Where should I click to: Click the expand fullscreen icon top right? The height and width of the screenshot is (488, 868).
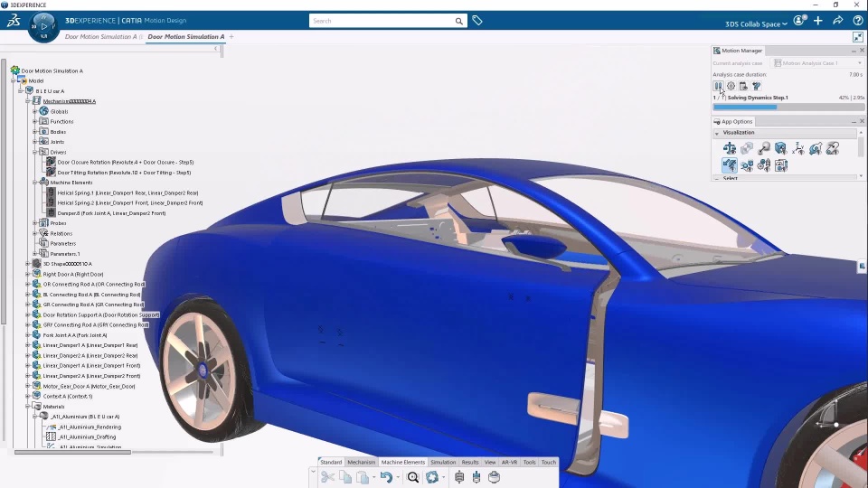tap(858, 37)
